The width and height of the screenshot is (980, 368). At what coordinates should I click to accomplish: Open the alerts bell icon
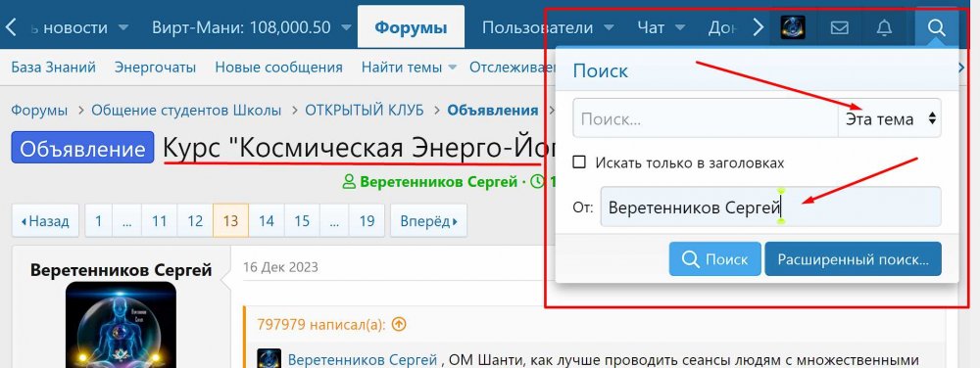pyautogui.click(x=884, y=28)
